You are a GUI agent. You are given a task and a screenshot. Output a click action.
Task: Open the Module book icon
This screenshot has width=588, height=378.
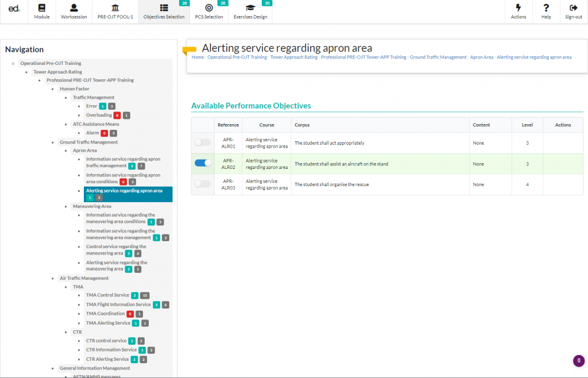[x=41, y=8]
